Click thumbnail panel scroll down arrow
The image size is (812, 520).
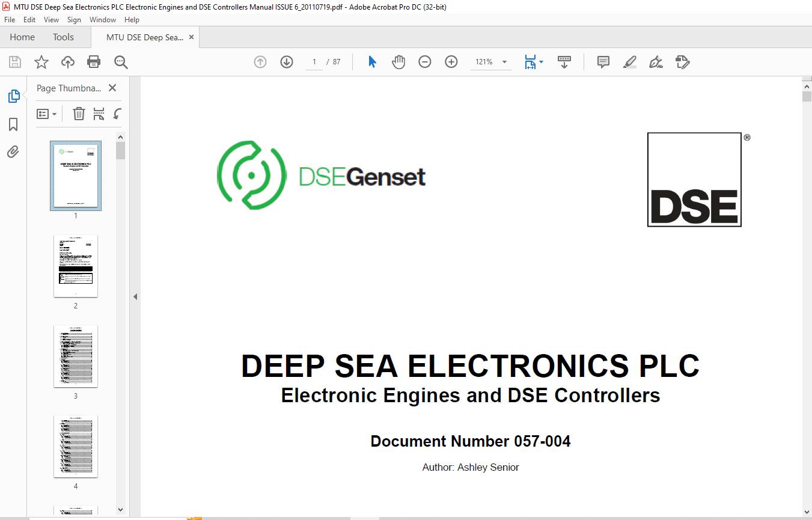coord(121,510)
